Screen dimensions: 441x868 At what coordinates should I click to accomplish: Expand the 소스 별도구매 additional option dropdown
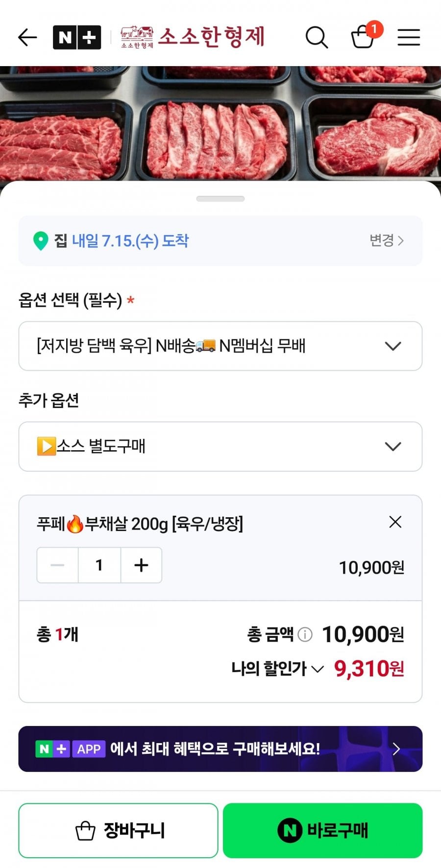tap(220, 446)
